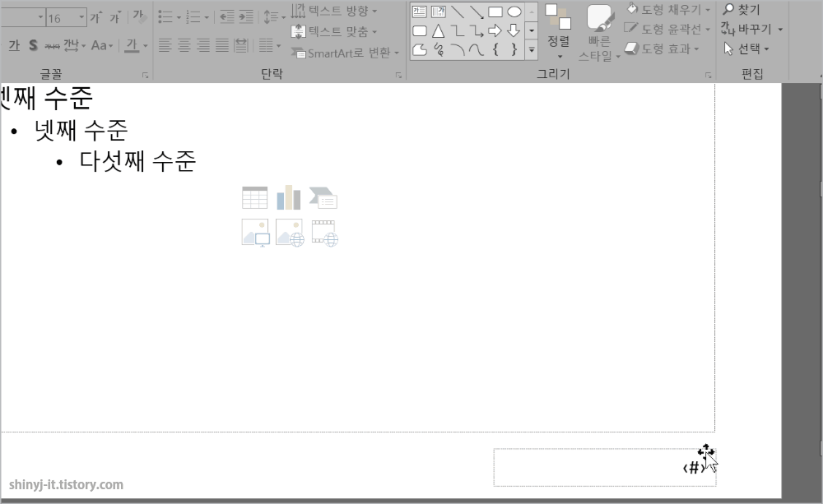Select the curve shape
823x504 pixels.
pos(476,50)
